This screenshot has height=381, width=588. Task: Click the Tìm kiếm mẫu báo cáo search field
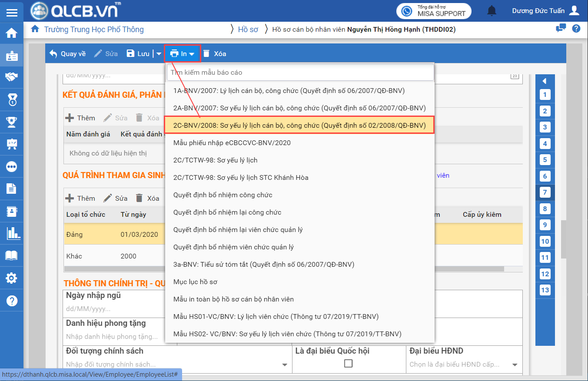click(x=300, y=73)
